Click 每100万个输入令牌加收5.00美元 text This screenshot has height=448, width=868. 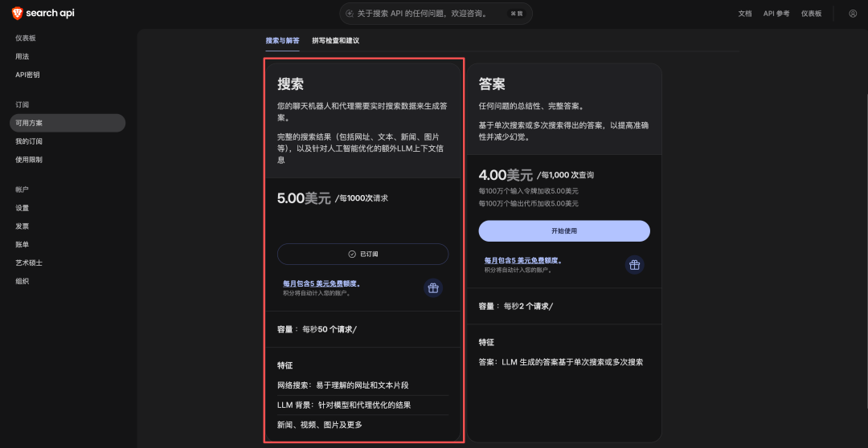[x=529, y=191]
